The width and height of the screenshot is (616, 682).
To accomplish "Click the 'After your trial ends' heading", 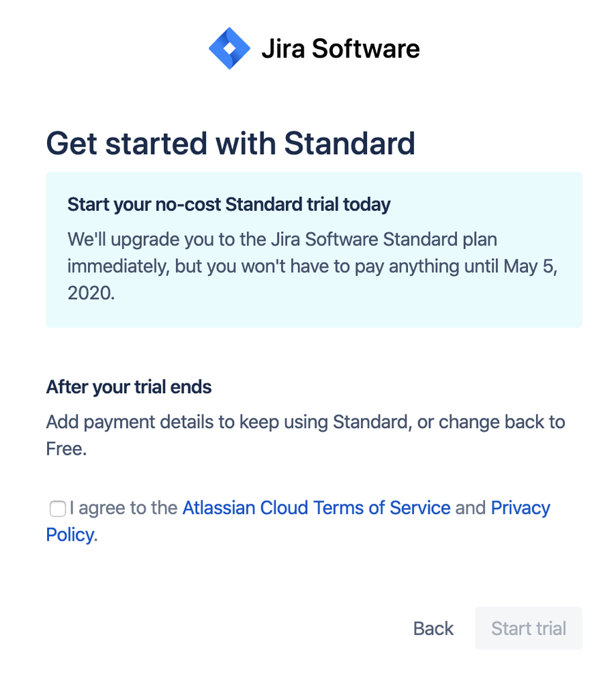I will [129, 386].
